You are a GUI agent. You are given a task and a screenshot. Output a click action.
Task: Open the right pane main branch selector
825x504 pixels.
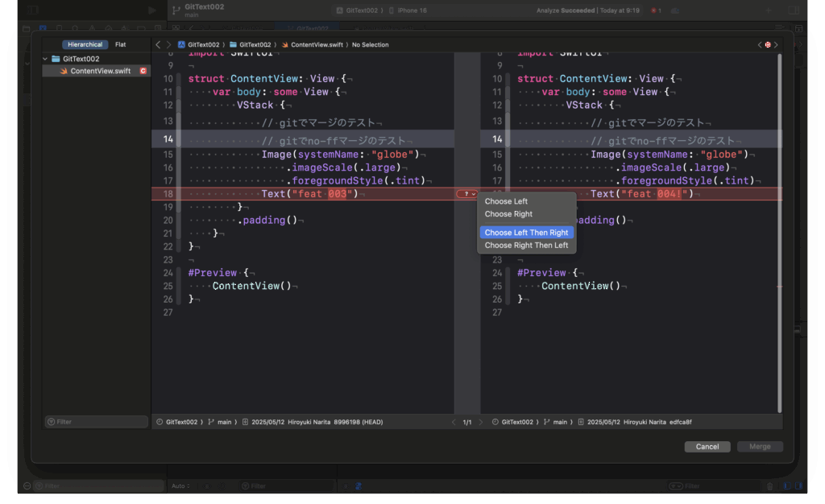point(556,422)
